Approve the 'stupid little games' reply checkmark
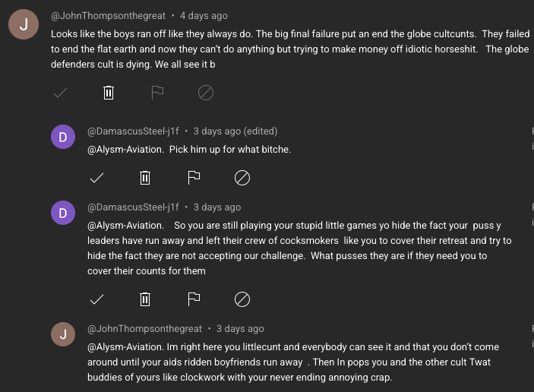The image size is (534, 392). tap(96, 299)
